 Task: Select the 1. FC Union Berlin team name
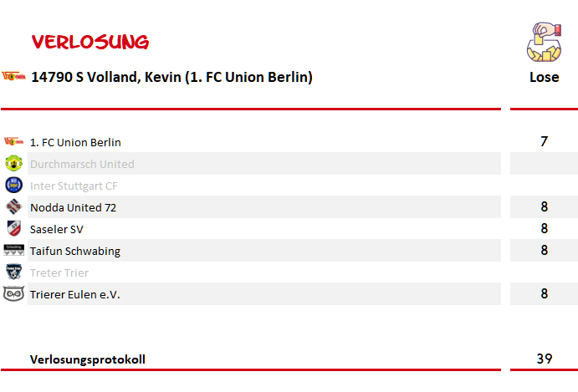click(x=75, y=142)
